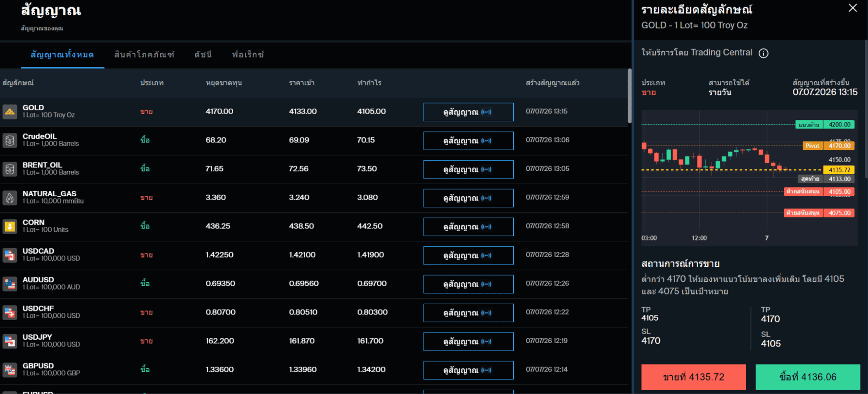Sell gold at 4135.72
868x394 pixels.
[693, 377]
